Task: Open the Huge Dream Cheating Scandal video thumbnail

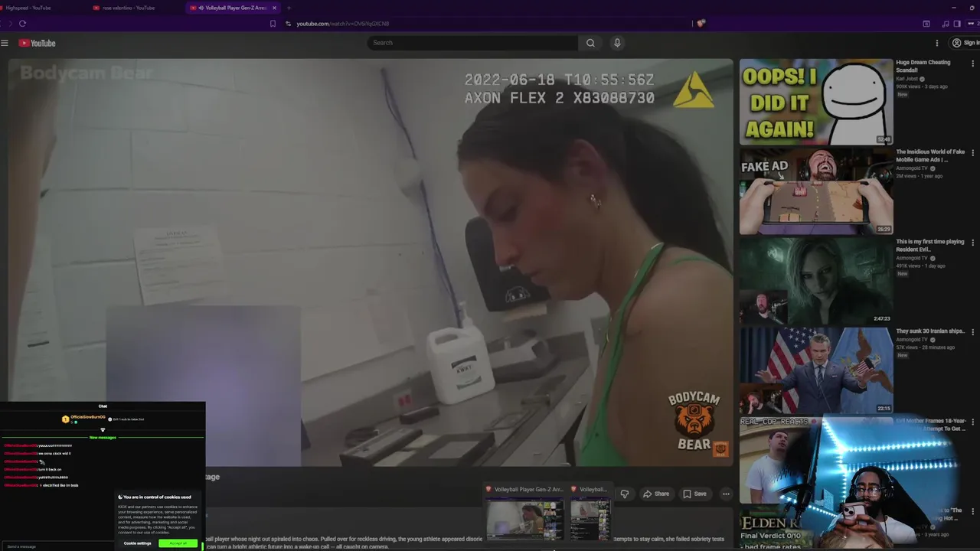Action: coord(816,102)
